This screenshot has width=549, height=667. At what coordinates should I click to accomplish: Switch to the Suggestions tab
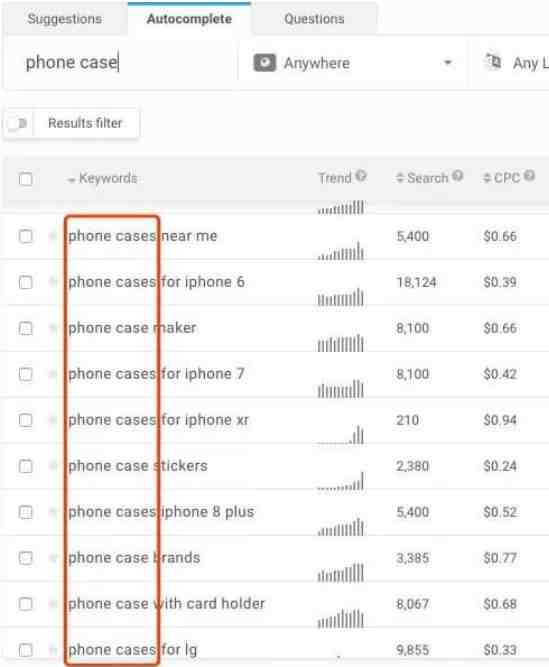pyautogui.click(x=65, y=19)
